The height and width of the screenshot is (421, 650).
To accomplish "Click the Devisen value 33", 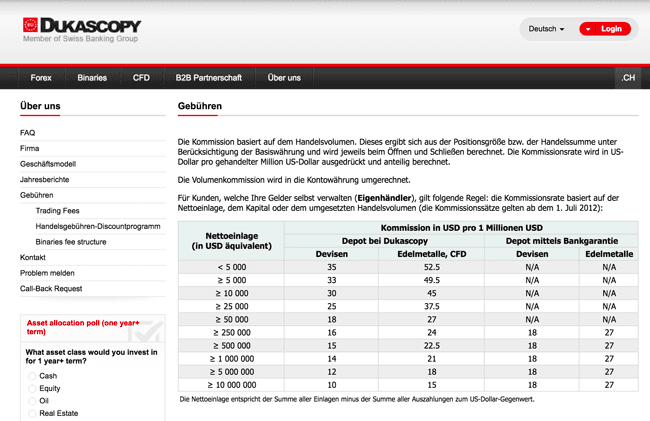I will pos(332,281).
